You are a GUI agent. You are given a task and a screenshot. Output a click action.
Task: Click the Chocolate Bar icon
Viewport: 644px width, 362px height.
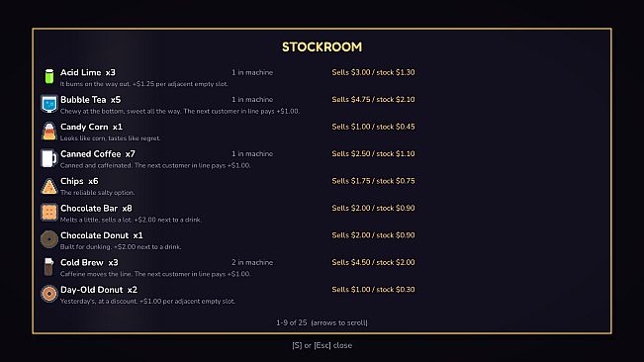[49, 213]
